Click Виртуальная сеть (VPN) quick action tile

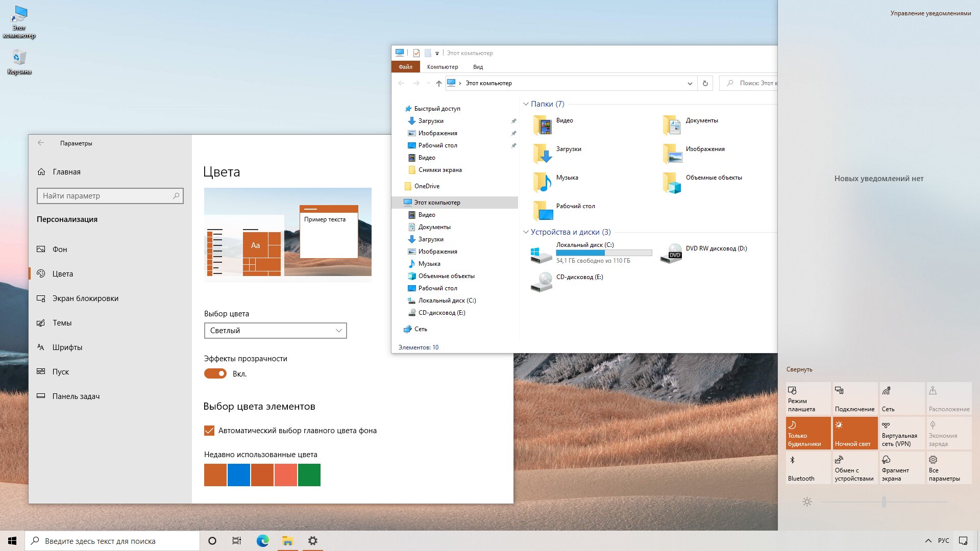[x=902, y=433]
